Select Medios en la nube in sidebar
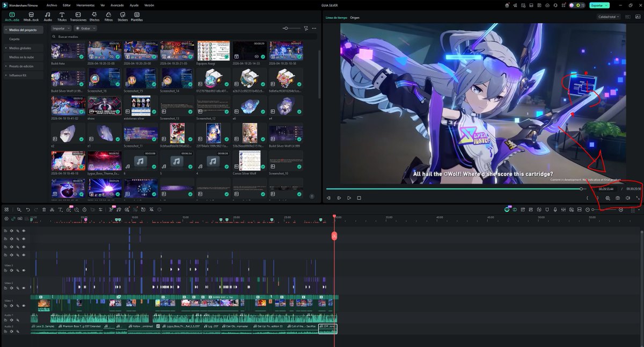Screen dimensions: 644x347 [x=21, y=56]
